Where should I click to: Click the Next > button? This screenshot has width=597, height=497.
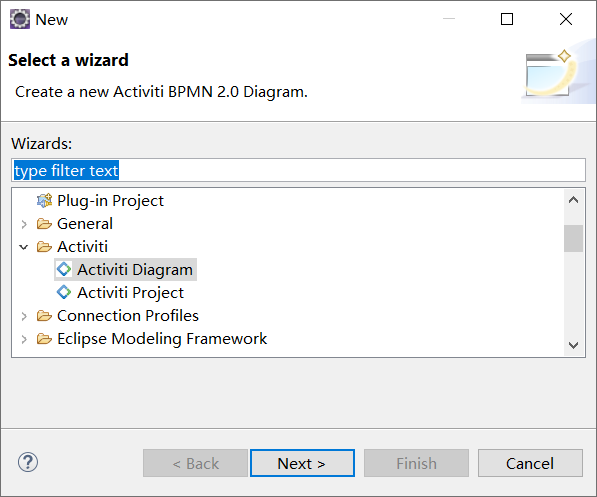pos(302,463)
